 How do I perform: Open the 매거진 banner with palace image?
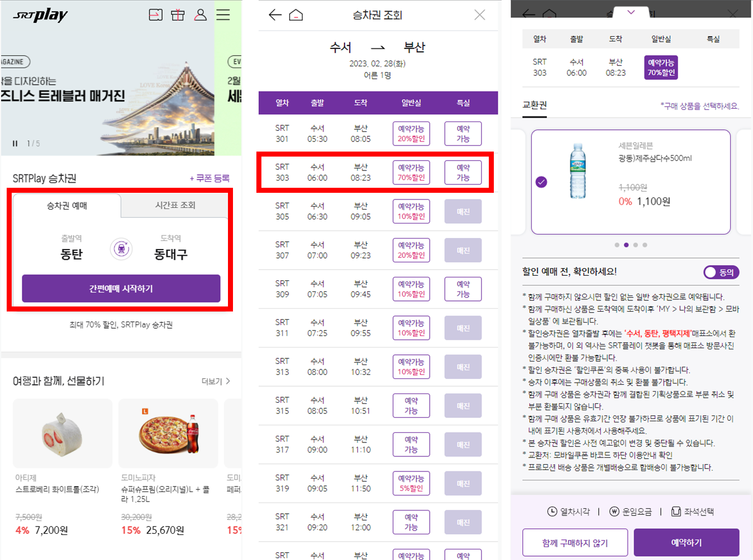108,78
